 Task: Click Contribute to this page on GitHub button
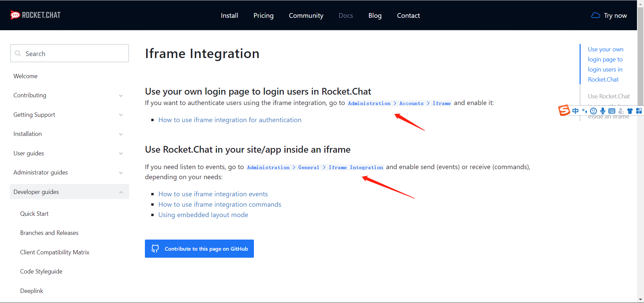coord(199,249)
